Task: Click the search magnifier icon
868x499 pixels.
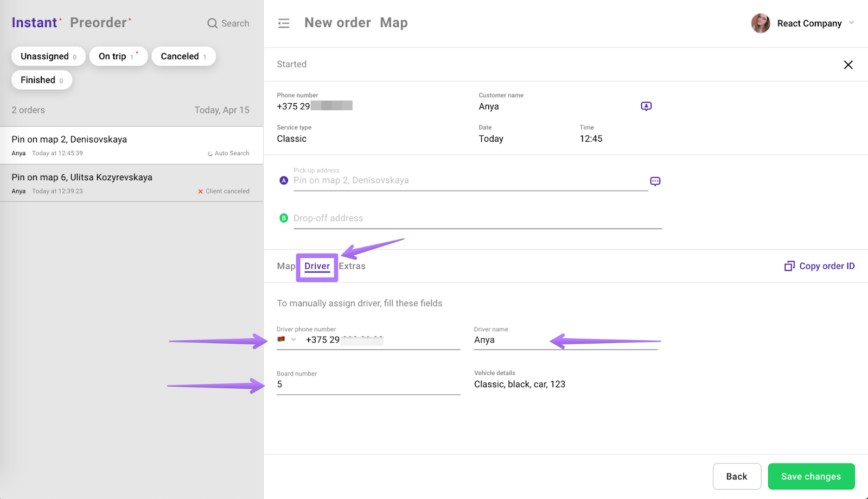Action: (212, 23)
